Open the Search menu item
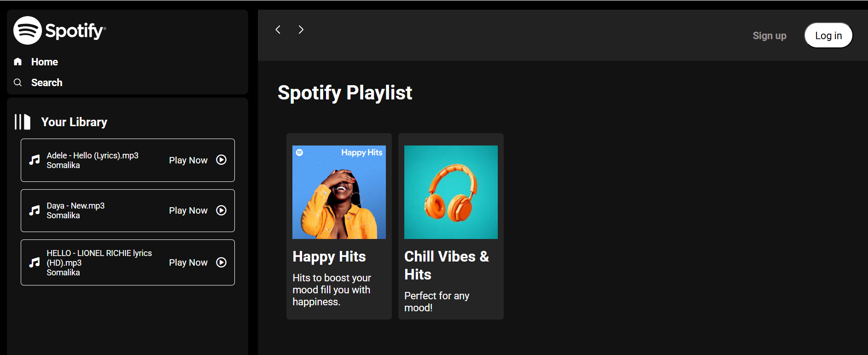The image size is (868, 355). pos(47,82)
